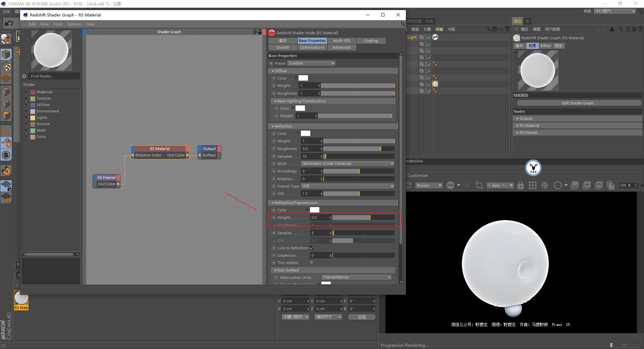Click the snapshot image icon in render view

coord(575,185)
